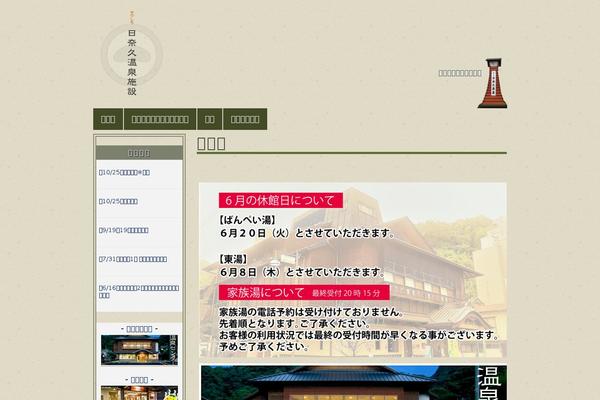Click the 日奈久温泉施設 circular site logo
Viewport: 600px width, 400px height.
pos(132,55)
